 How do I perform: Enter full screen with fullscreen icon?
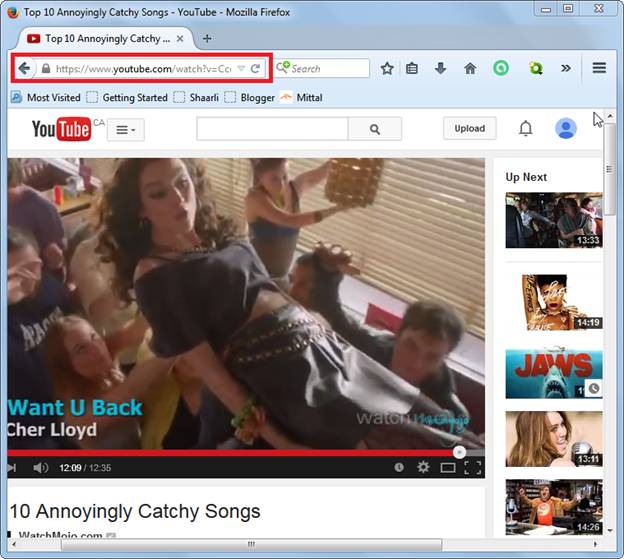(472, 468)
